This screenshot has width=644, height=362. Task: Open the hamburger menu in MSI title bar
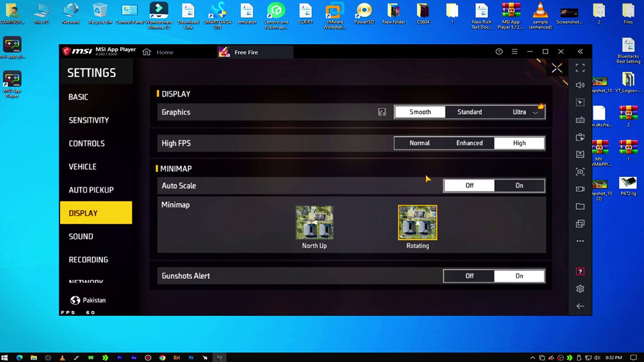point(514,51)
